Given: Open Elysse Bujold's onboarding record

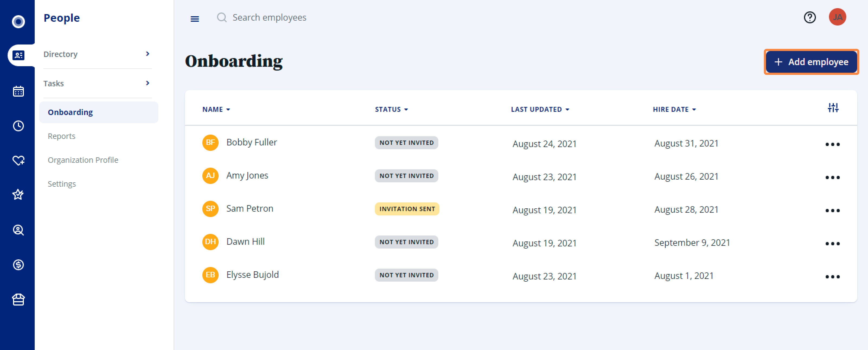Looking at the screenshot, I should point(252,275).
